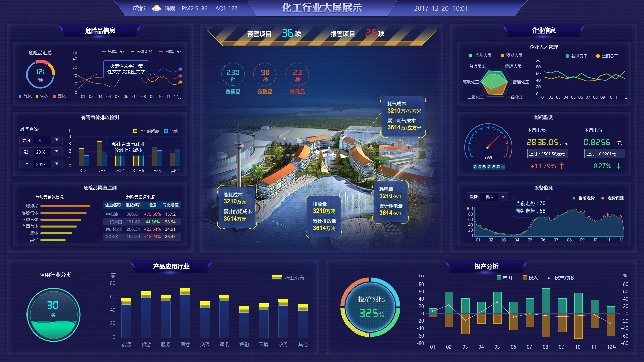Viewport: 644px width, 362px height.
Task: Click the rainy weather icon in header
Action: [x=156, y=8]
